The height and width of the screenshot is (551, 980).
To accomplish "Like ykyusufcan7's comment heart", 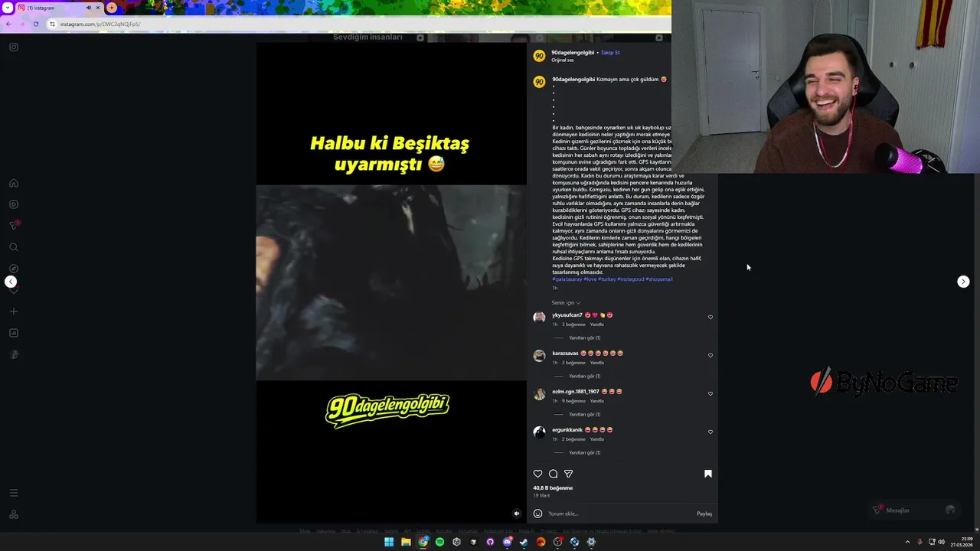I will click(710, 317).
